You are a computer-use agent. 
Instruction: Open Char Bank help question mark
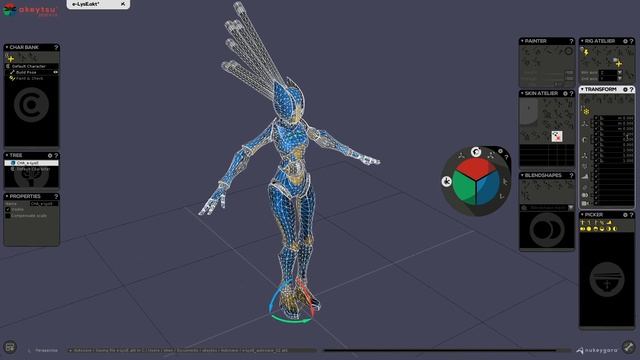pos(56,48)
